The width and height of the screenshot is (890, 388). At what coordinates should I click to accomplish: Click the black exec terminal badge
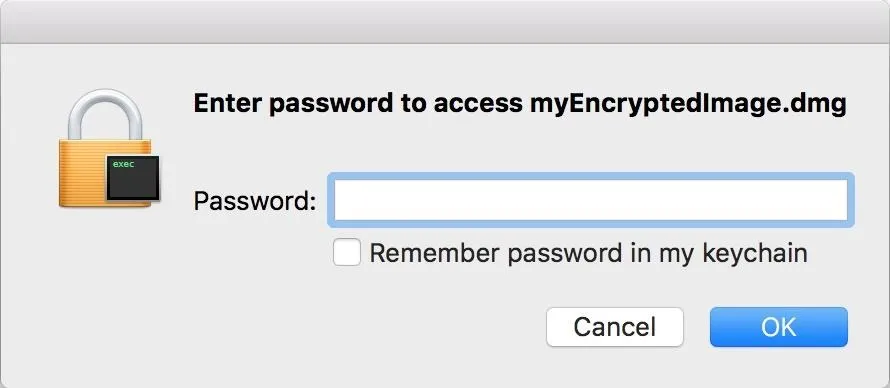click(x=133, y=178)
